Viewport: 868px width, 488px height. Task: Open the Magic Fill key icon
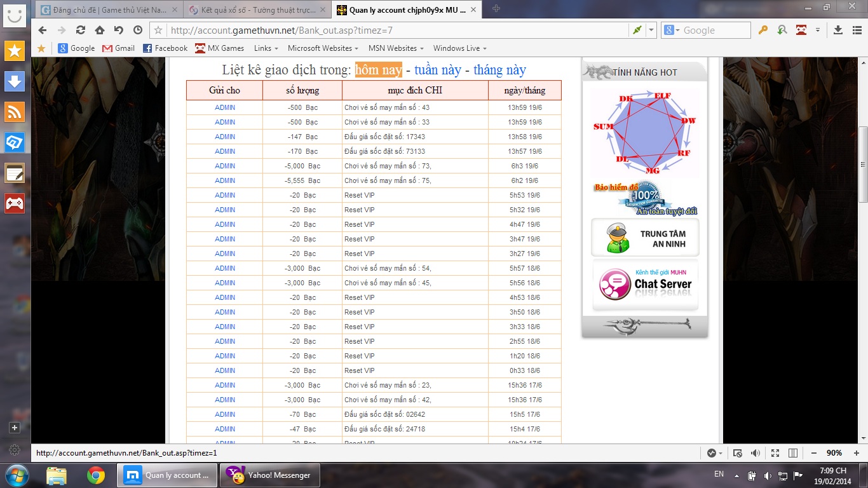click(x=763, y=30)
